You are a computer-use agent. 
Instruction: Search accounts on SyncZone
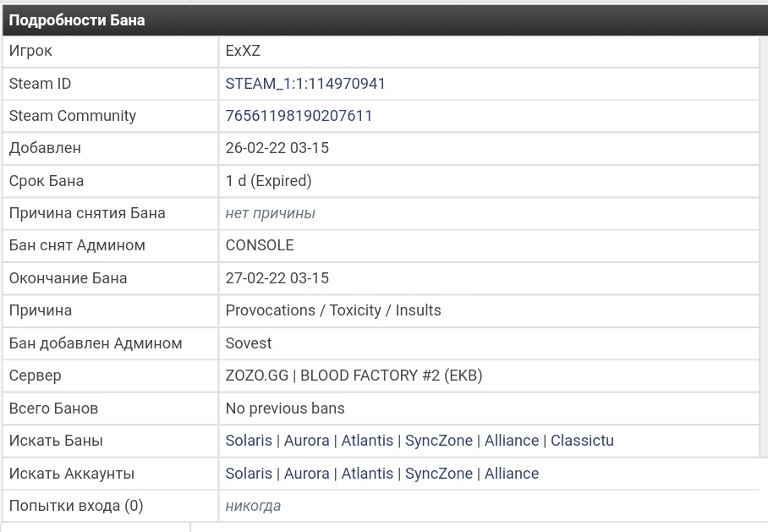click(x=438, y=474)
